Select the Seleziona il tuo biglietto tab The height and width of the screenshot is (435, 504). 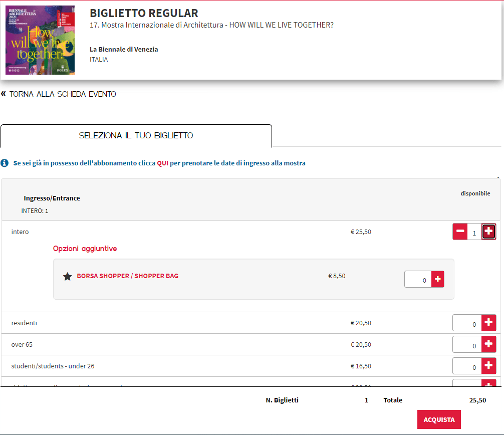click(x=136, y=136)
